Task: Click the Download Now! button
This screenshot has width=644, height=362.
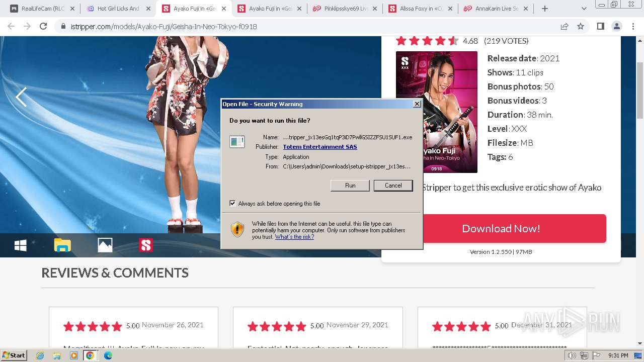Action: (x=501, y=228)
